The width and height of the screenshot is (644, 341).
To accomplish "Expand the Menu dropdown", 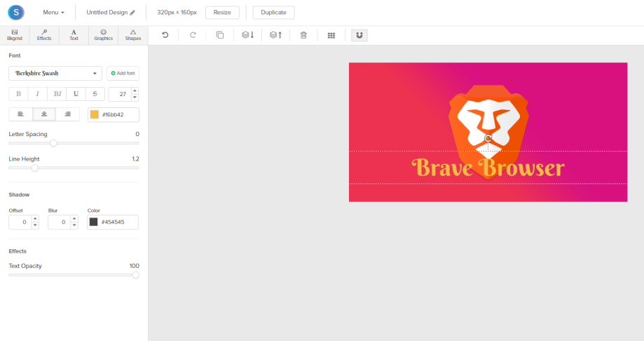I will tap(53, 13).
